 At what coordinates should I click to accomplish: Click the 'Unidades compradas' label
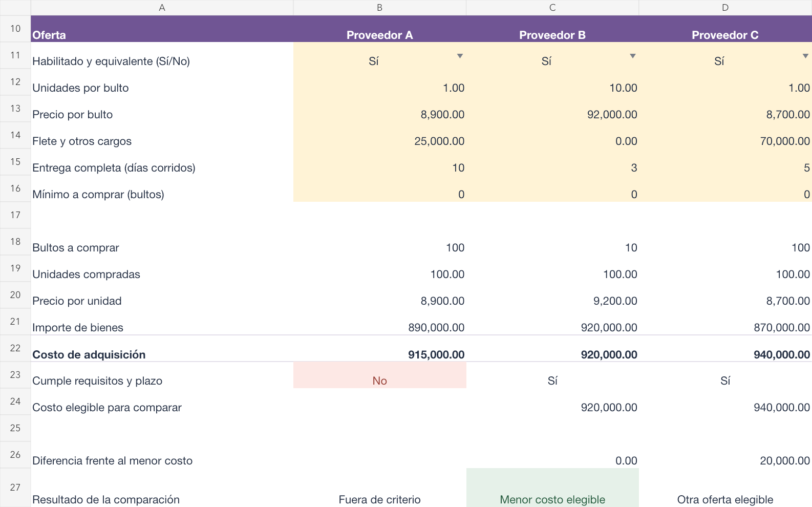[x=86, y=274]
